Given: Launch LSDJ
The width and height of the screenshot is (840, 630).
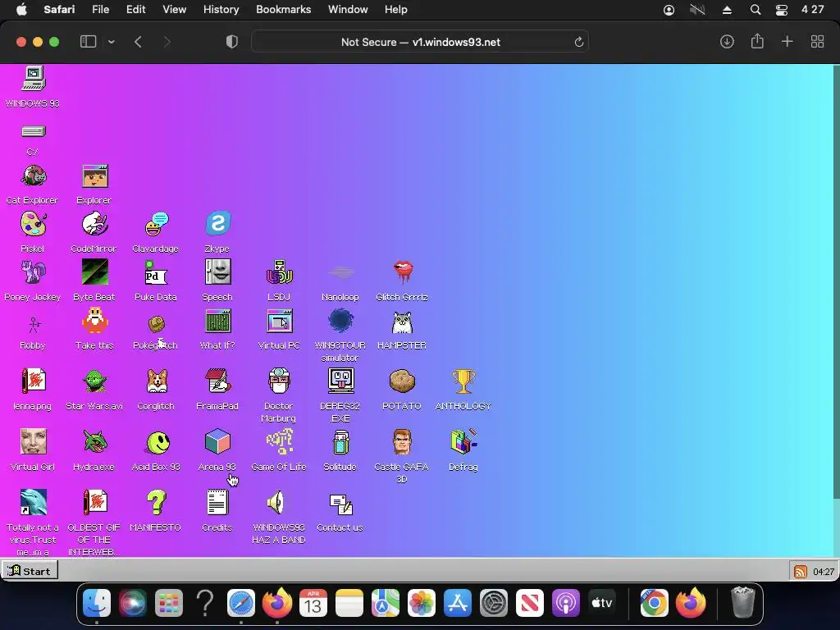Looking at the screenshot, I should (x=279, y=272).
